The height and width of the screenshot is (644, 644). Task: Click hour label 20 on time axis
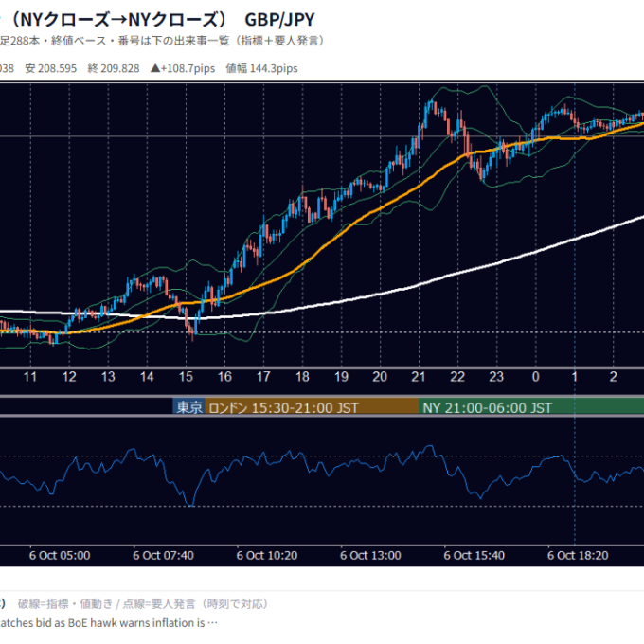click(x=380, y=377)
